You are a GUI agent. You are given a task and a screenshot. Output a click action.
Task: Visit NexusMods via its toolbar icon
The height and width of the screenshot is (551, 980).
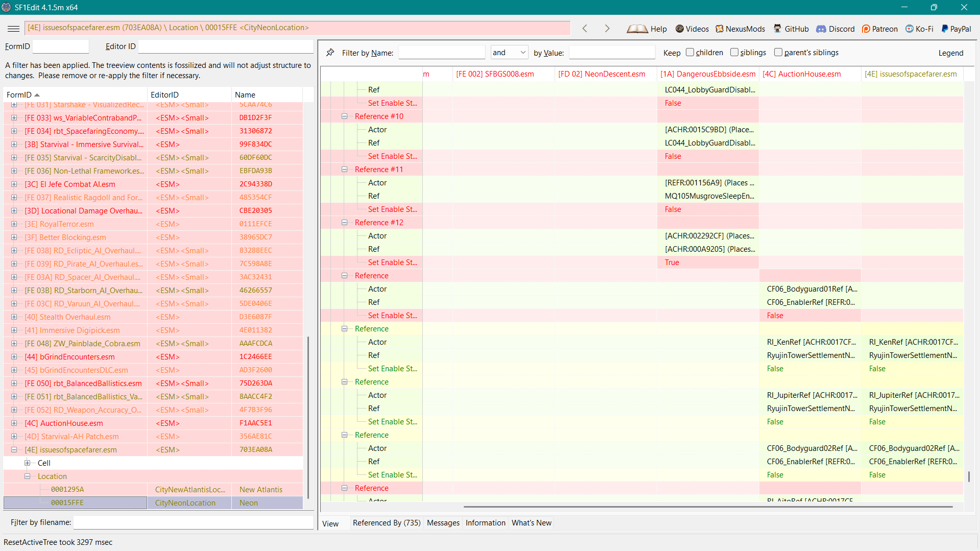pos(720,29)
